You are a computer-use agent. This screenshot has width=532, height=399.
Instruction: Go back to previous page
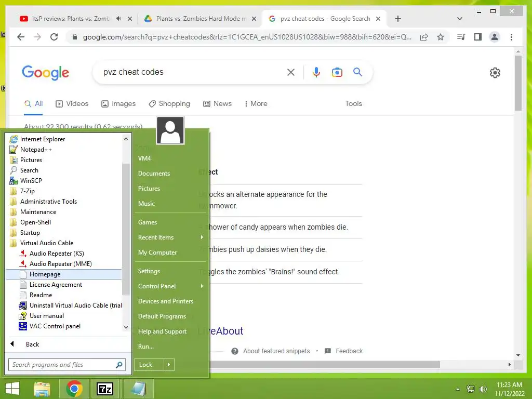pos(21,37)
